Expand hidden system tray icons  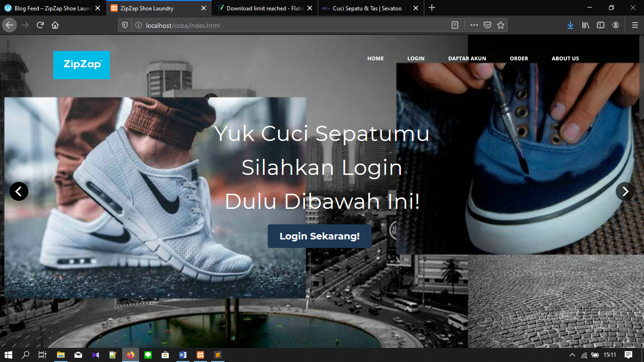click(x=572, y=355)
